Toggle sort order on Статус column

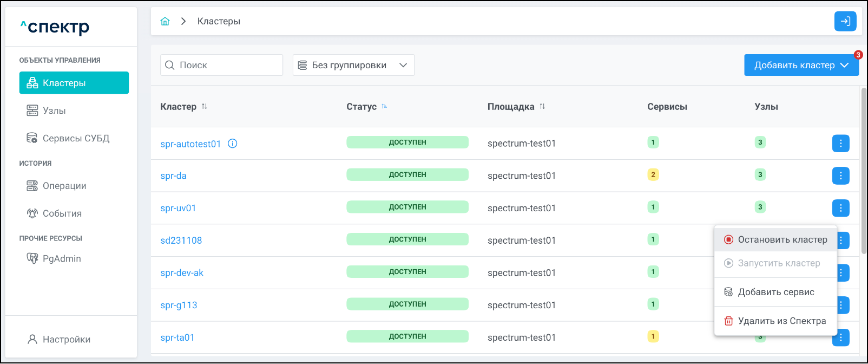click(x=384, y=107)
